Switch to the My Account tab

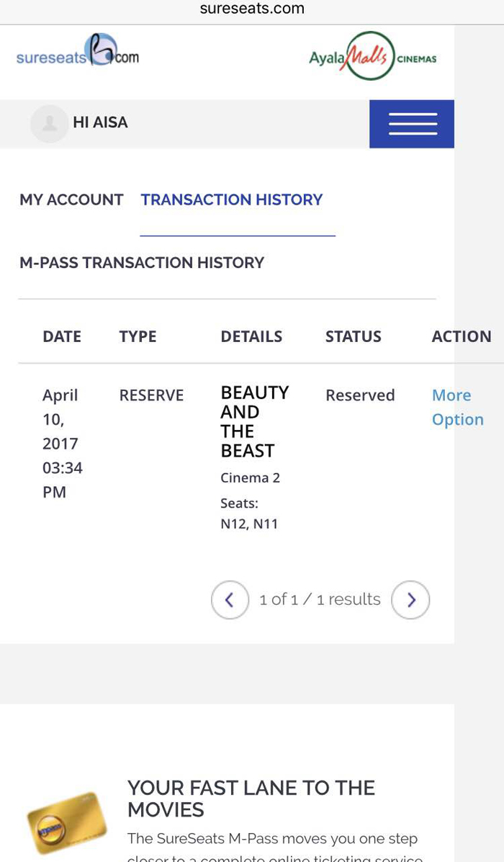(71, 199)
